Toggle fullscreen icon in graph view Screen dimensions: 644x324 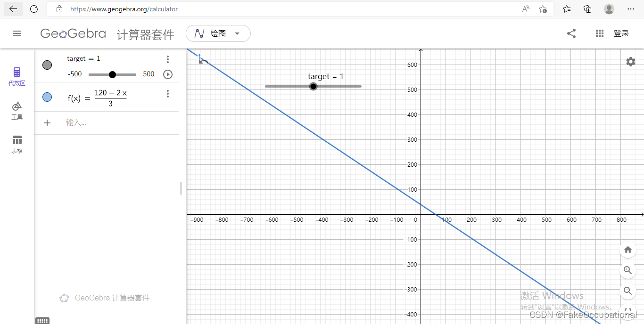point(628,311)
